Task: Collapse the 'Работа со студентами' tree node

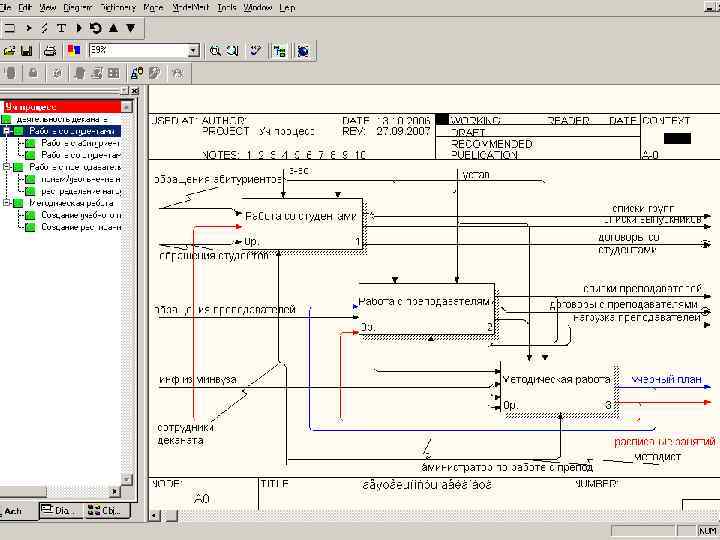Action: click(x=7, y=131)
